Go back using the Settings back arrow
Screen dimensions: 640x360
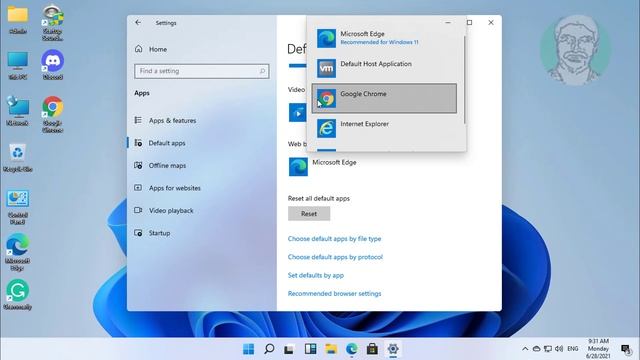point(138,22)
